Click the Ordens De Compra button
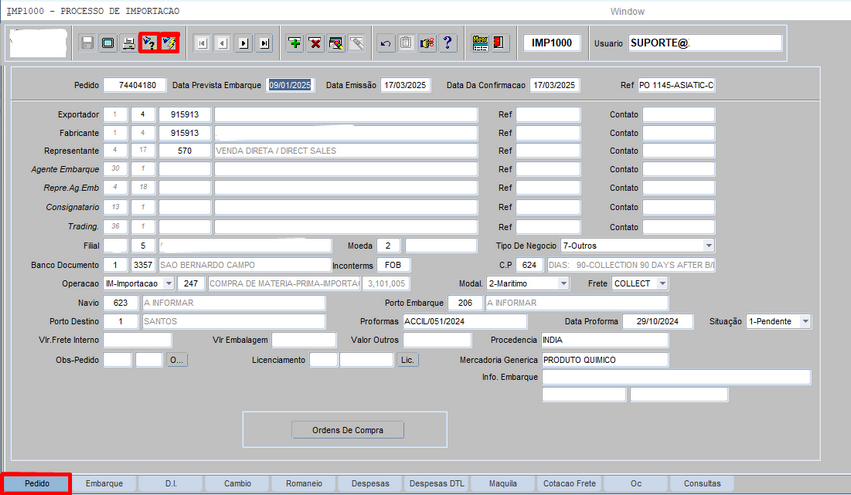Screen dimensions: 851x495 (348, 430)
